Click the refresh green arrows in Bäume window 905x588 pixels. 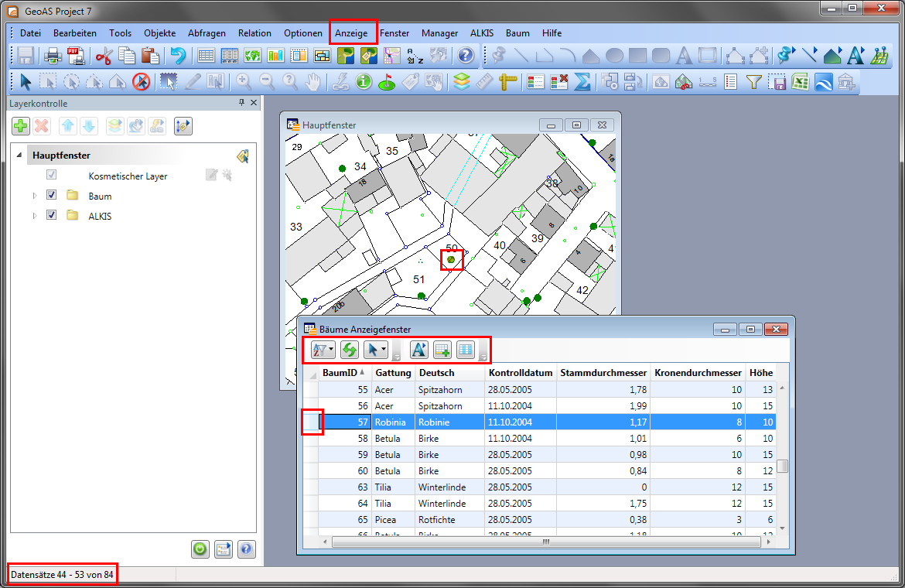(349, 350)
